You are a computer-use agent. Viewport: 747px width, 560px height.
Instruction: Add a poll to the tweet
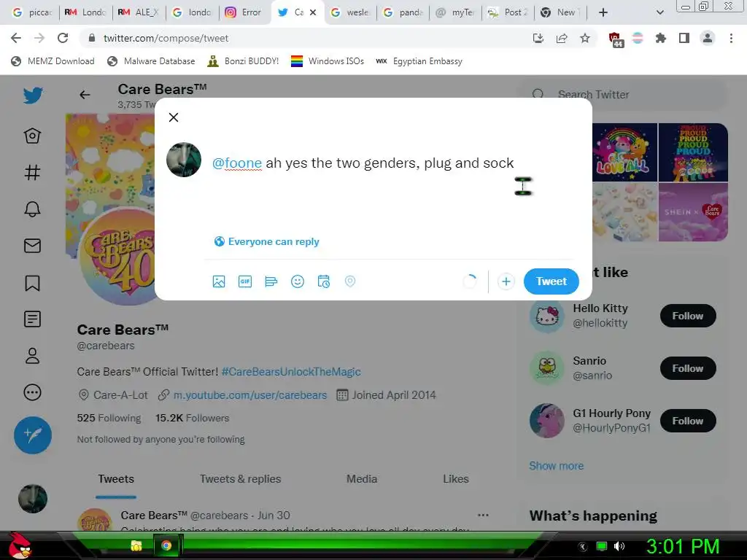271,281
